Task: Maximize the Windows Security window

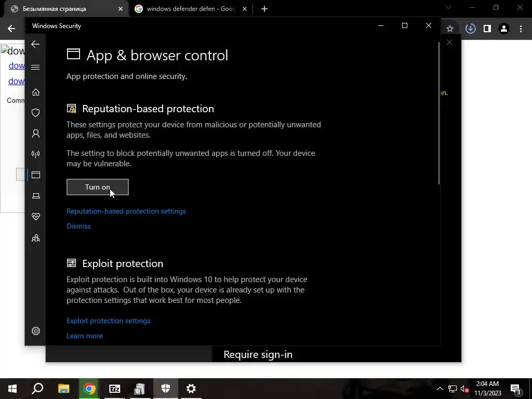Action: click(x=404, y=26)
